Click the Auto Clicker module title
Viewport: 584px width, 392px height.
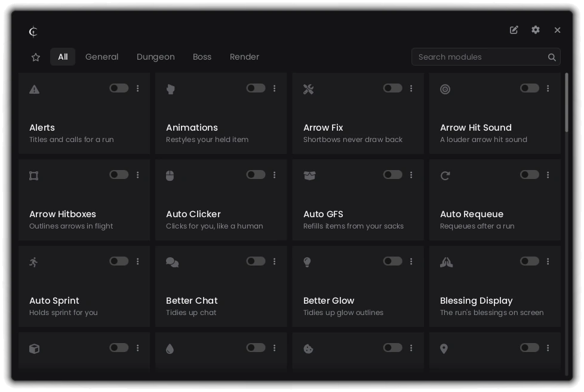[193, 214]
